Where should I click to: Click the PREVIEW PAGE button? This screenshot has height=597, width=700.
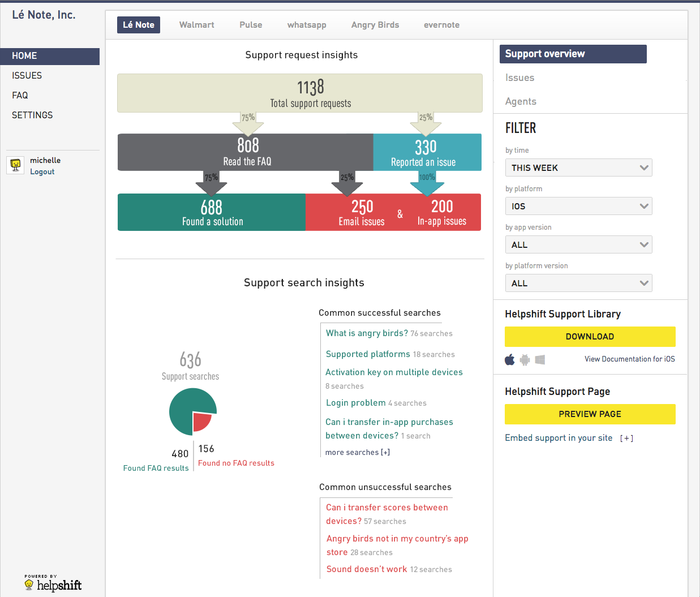coord(590,414)
